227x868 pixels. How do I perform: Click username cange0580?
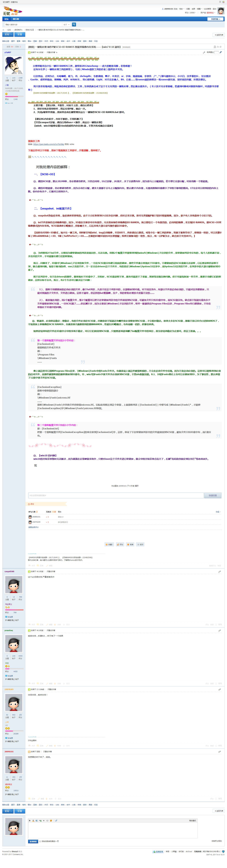(x=10, y=572)
